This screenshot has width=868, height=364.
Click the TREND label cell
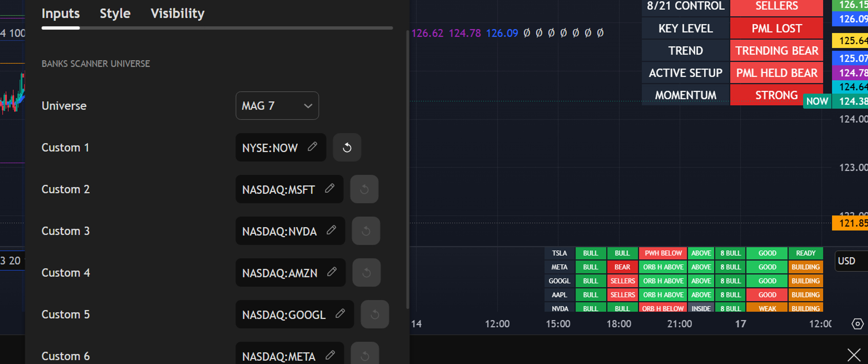pyautogui.click(x=686, y=51)
